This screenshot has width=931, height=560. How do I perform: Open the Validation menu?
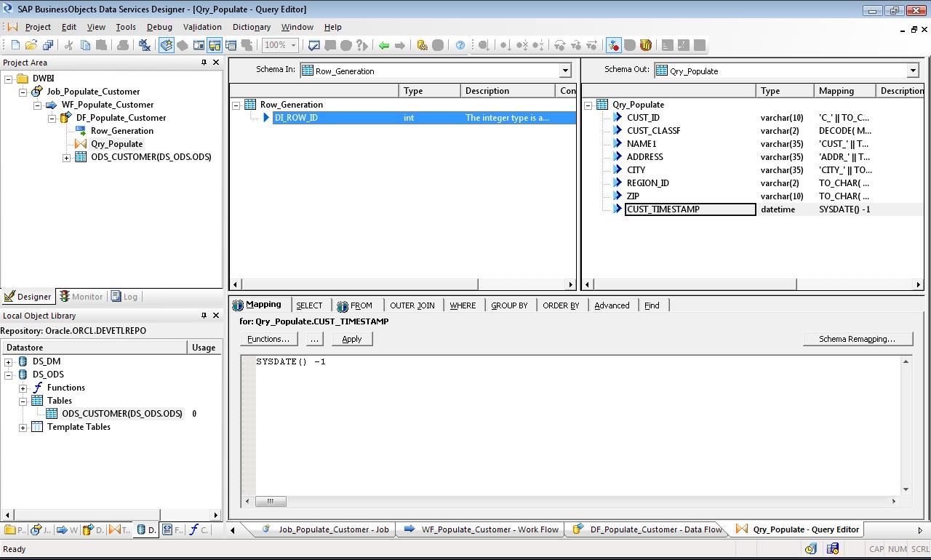202,27
